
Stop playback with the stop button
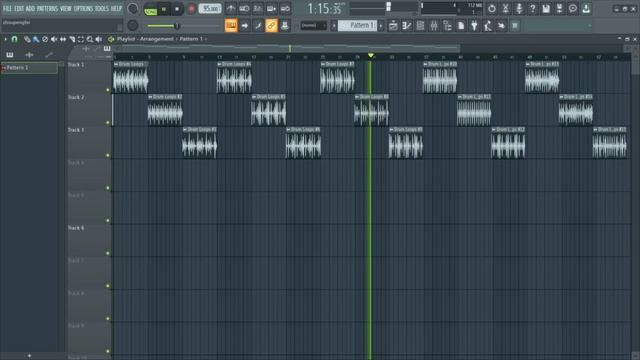tap(177, 9)
